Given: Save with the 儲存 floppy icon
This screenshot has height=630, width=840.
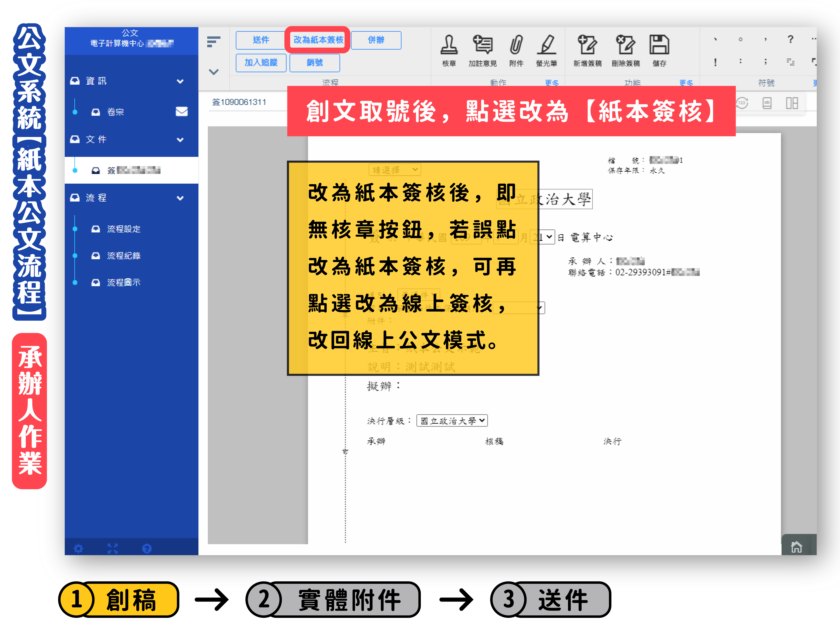Looking at the screenshot, I should [659, 45].
